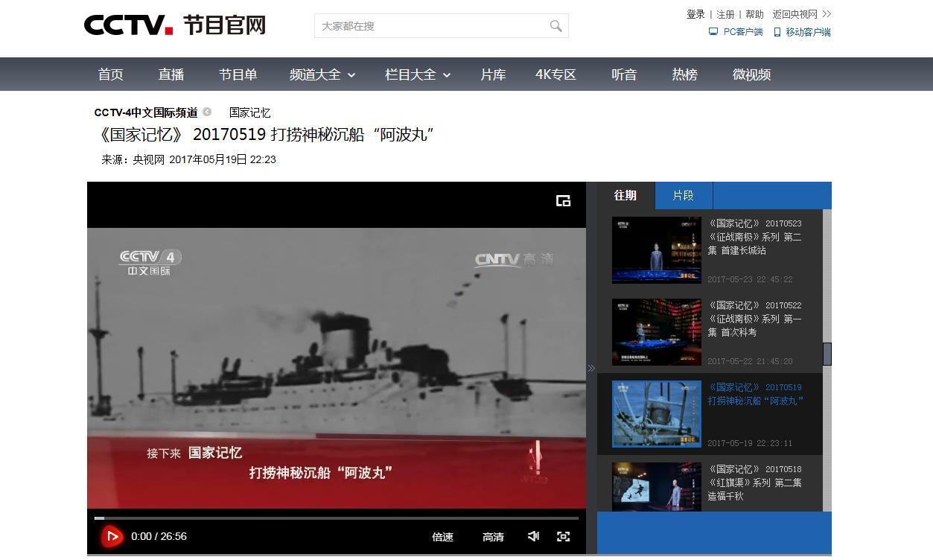This screenshot has width=933, height=560.
Task: Click timestamp 2017-05-19 22:23:11
Action: 750,443
